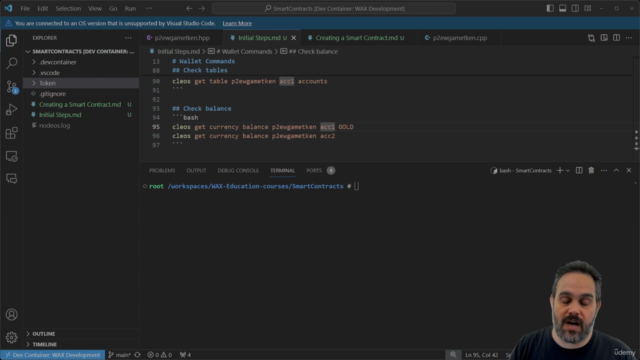The width and height of the screenshot is (640, 360).
Task: Open terminal panel more actions
Action: pyautogui.click(x=604, y=171)
